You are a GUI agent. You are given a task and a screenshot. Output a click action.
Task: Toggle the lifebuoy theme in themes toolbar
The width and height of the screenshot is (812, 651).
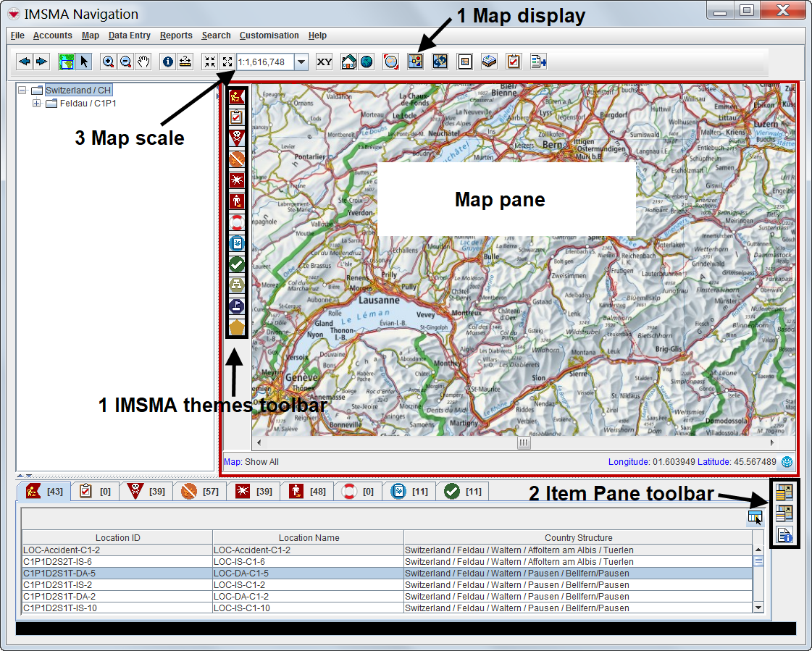pos(236,222)
